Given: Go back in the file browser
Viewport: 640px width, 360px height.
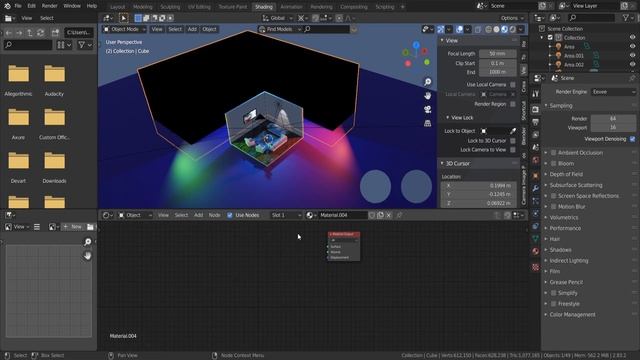Looking at the screenshot, I should tap(9, 32).
